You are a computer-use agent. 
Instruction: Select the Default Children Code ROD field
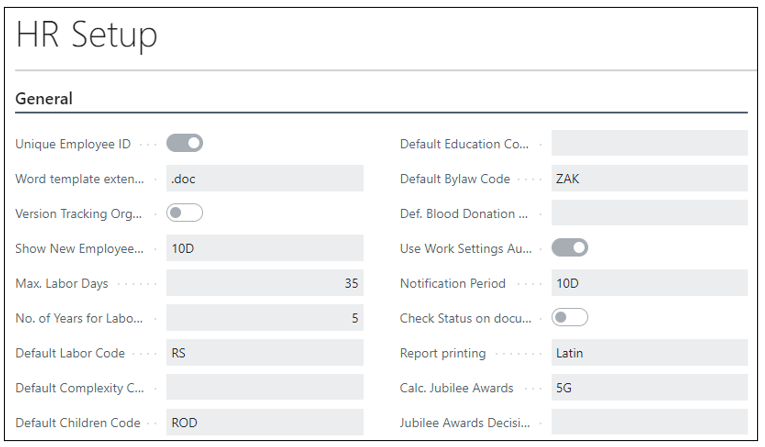pyautogui.click(x=264, y=422)
